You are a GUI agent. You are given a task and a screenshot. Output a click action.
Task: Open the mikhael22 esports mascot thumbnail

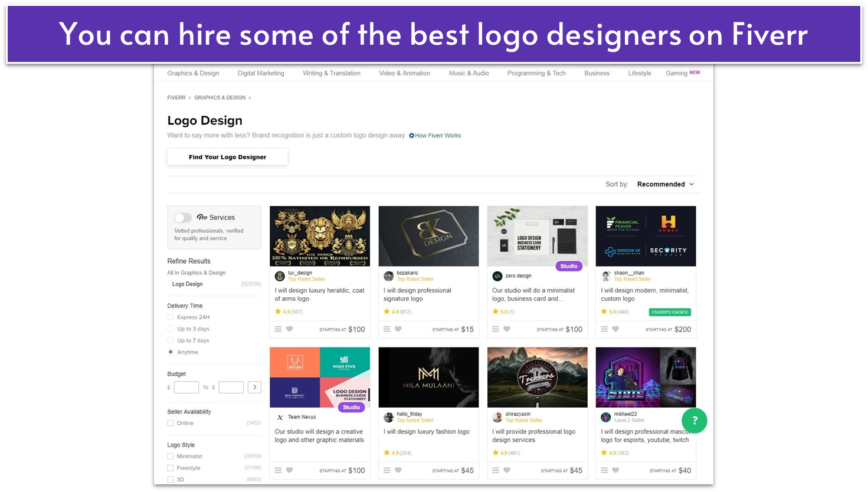(646, 377)
